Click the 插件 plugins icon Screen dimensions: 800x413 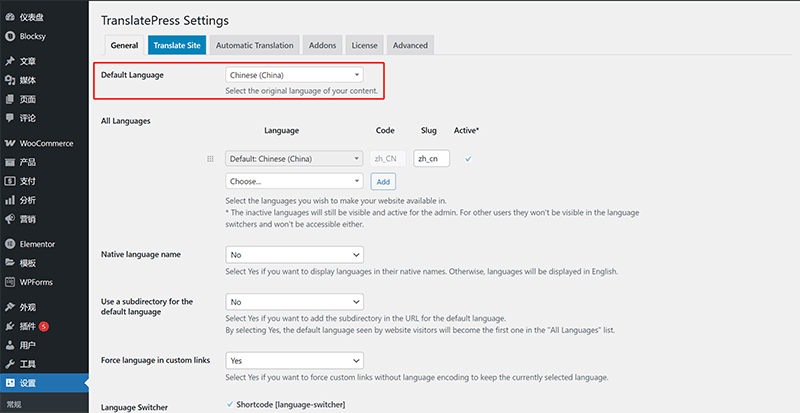pos(10,326)
